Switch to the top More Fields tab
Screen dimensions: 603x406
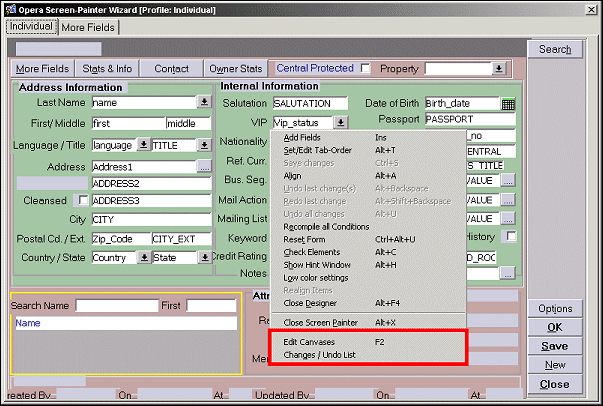tap(89, 27)
